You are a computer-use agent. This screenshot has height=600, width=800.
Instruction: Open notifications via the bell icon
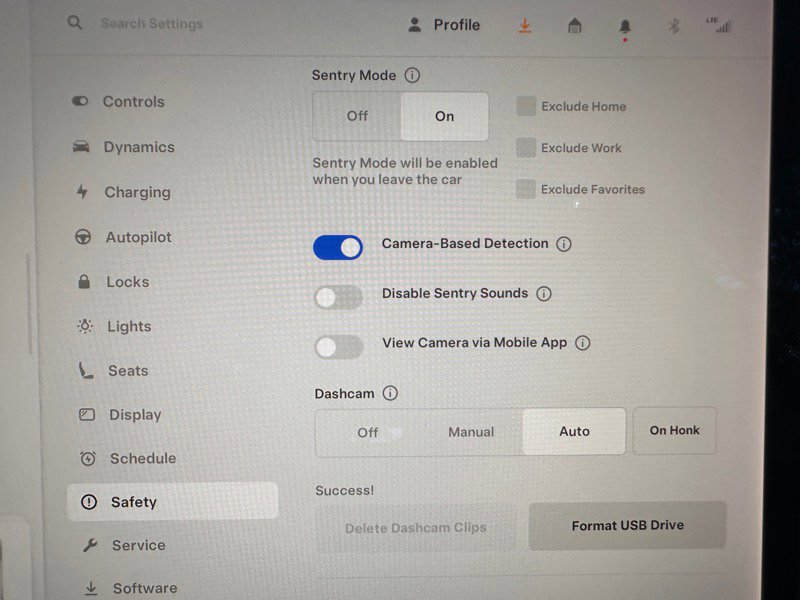point(624,24)
